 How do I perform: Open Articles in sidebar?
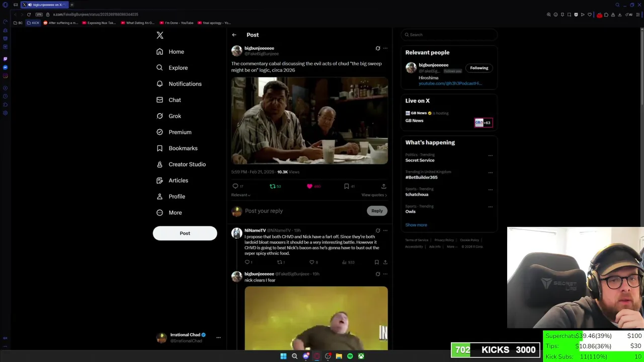click(172, 180)
